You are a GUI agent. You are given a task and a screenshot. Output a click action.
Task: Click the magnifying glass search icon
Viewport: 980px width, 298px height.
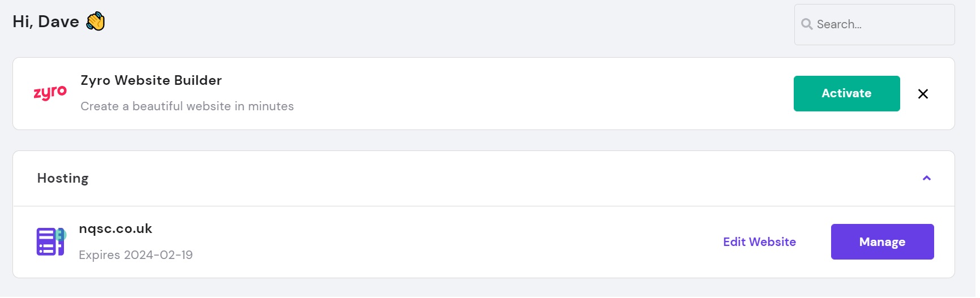tap(807, 24)
